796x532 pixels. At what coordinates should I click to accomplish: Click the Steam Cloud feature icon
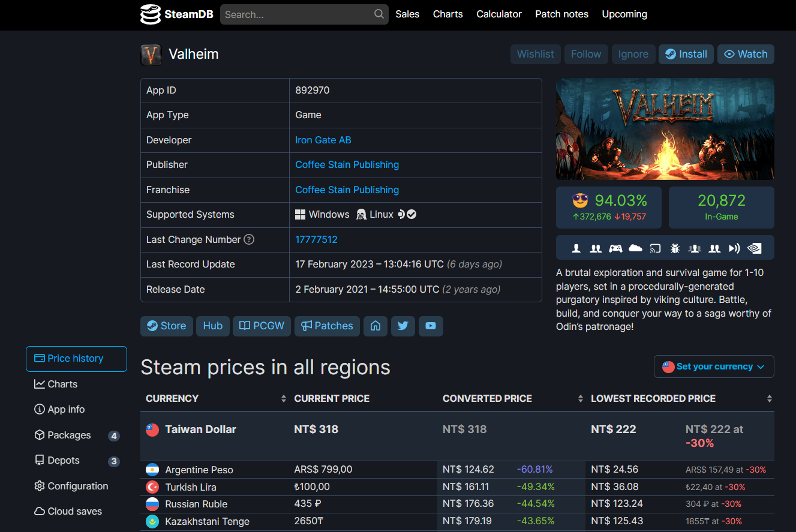(635, 248)
